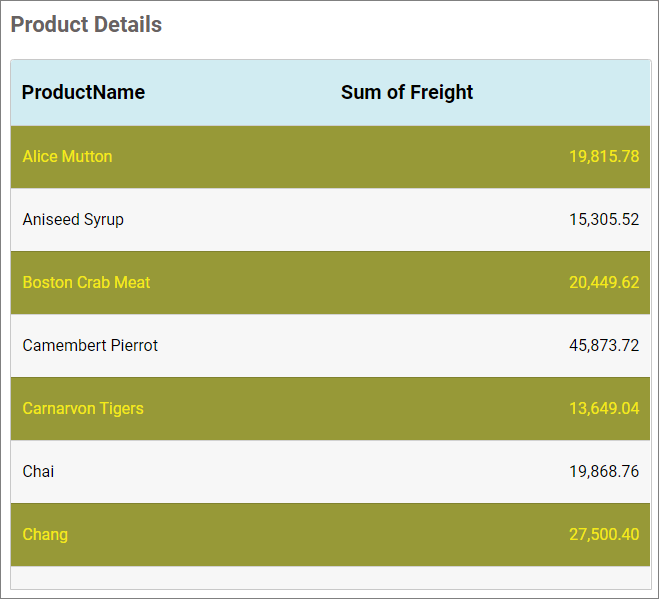The width and height of the screenshot is (659, 599).
Task: Click the freight value 19,868.76
Action: pyautogui.click(x=604, y=471)
